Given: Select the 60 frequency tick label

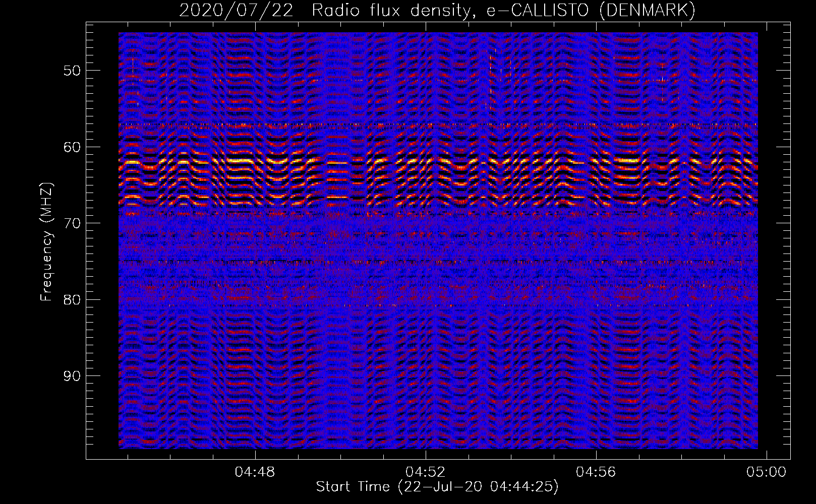Looking at the screenshot, I should click(x=73, y=147).
